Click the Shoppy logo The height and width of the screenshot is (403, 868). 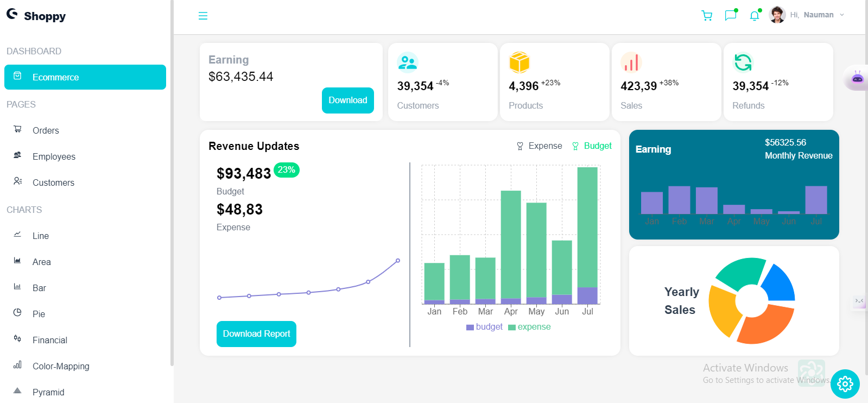36,16
